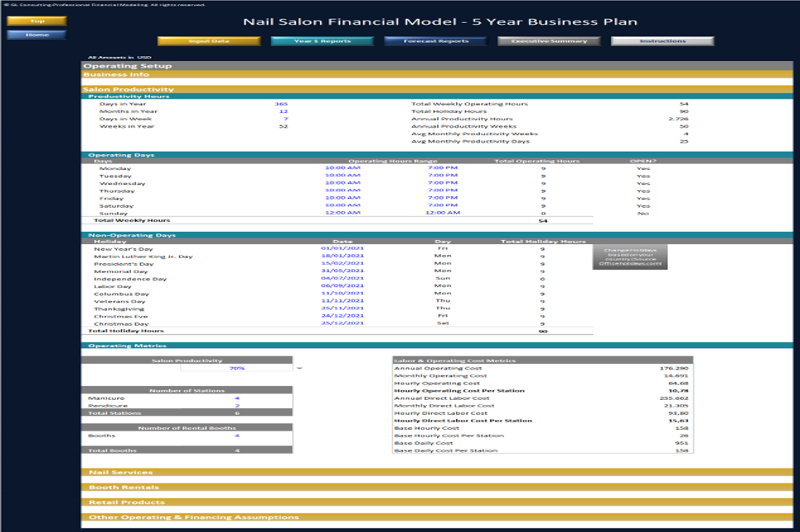This screenshot has height=532, width=800.
Task: Click the Operating Metrics teal header
Action: pyautogui.click(x=437, y=346)
